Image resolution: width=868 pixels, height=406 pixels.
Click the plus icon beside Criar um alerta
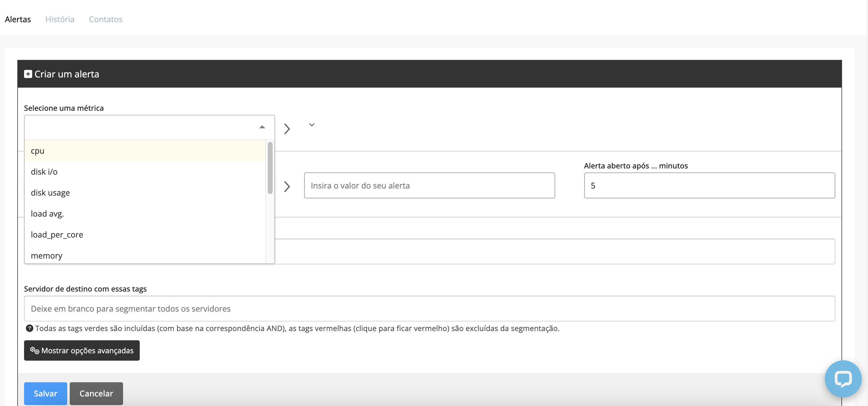[x=28, y=74]
